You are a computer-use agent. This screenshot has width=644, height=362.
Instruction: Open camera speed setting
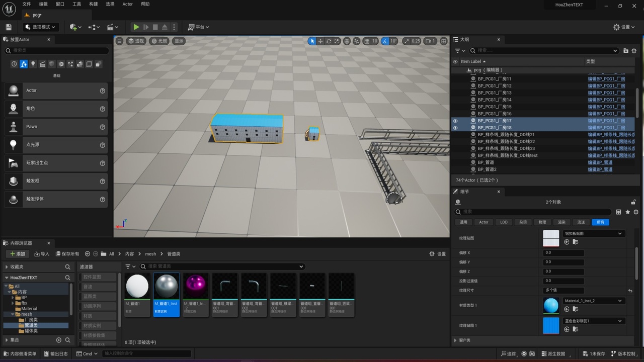(x=430, y=41)
